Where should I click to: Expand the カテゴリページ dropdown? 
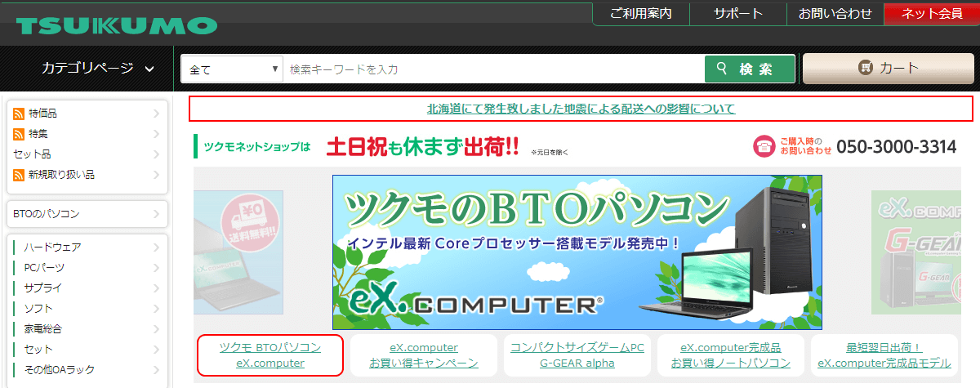(x=98, y=69)
